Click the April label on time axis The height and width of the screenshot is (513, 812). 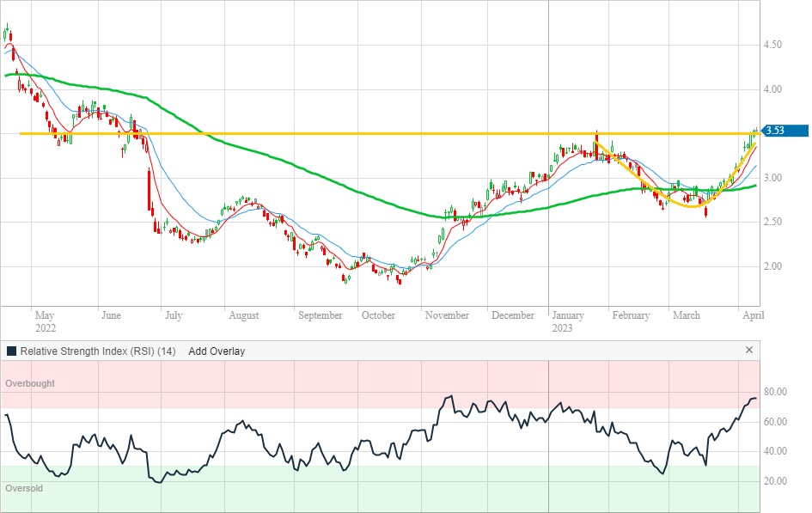coord(753,315)
